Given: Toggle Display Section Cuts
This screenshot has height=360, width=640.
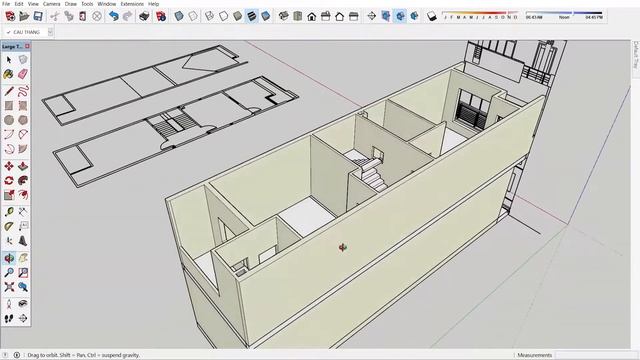Looking at the screenshot, I should tap(400, 16).
